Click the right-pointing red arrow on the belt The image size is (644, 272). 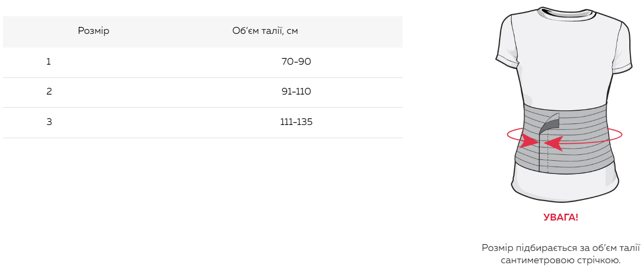529,141
